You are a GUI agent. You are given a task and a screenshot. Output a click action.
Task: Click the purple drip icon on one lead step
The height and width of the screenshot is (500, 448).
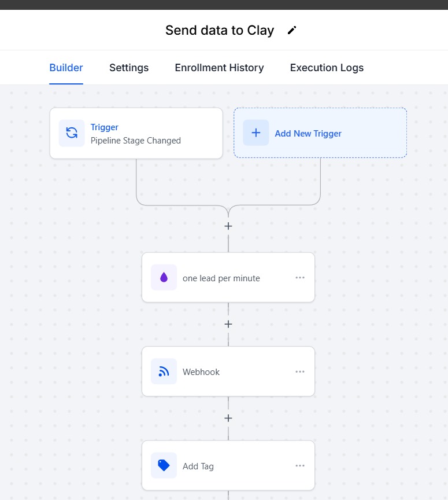[x=164, y=278]
